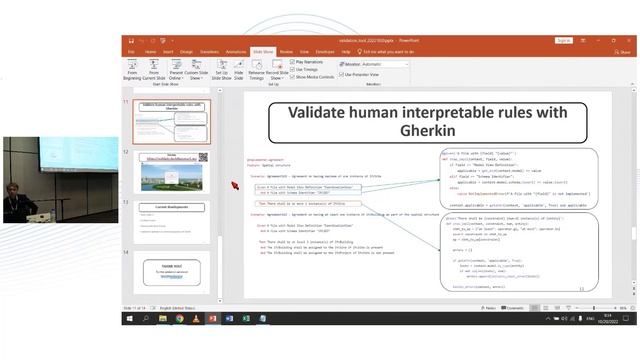Click the Sign in button
Screen dimensions: 640x360
click(564, 40)
